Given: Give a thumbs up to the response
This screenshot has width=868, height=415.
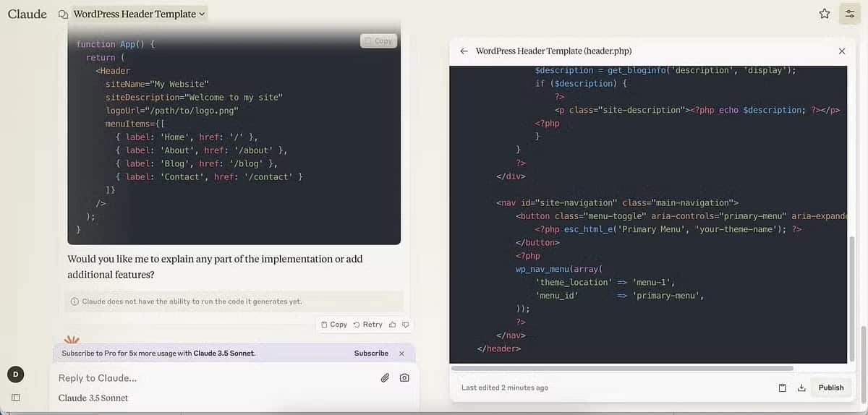Looking at the screenshot, I should point(393,325).
